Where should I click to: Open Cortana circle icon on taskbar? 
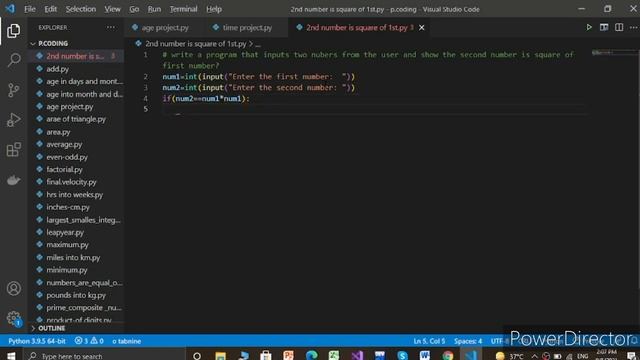(x=197, y=356)
